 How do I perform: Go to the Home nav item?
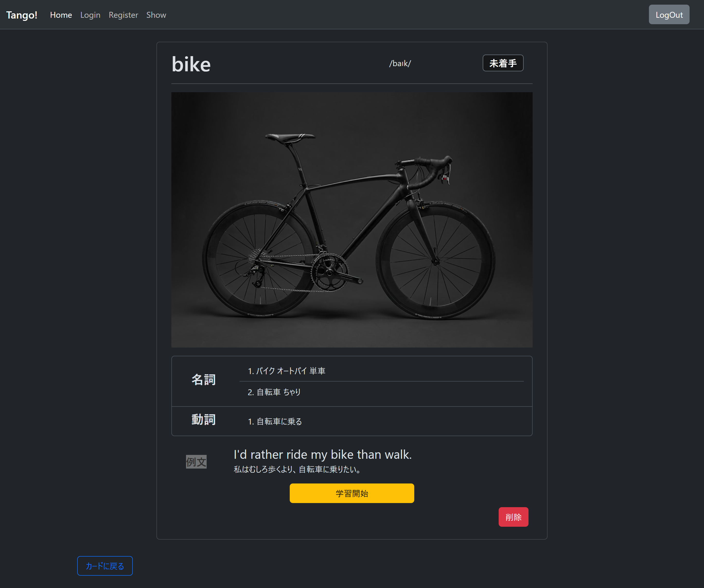[x=61, y=15]
